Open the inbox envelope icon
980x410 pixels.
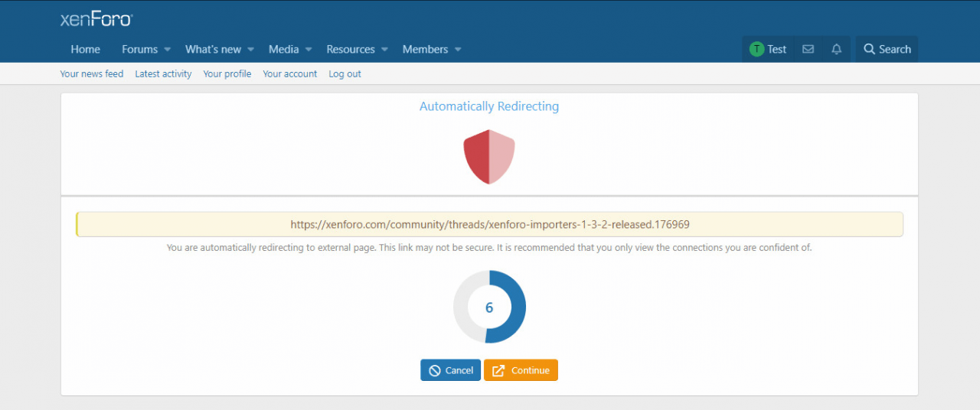pyautogui.click(x=808, y=49)
